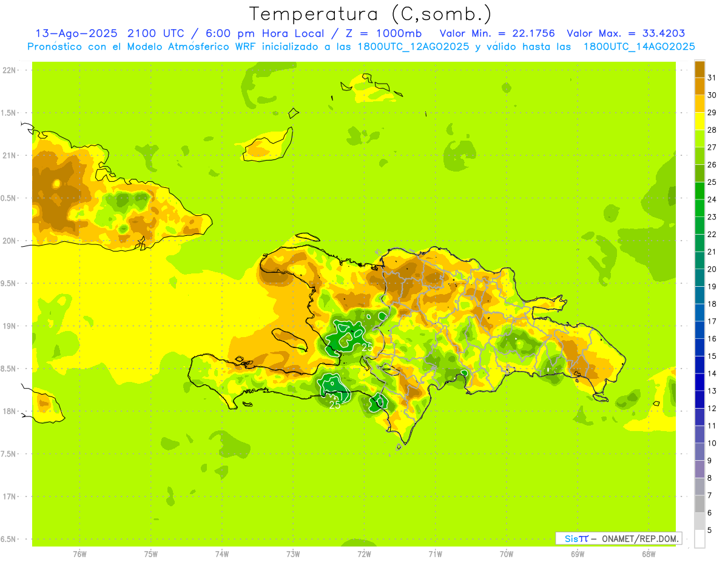Click the 19N latitude axis label
The image size is (728, 562).
[8, 326]
